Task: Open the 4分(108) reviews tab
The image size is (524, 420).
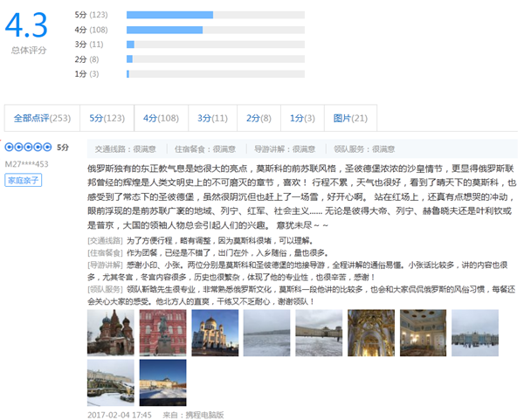Action: (161, 118)
